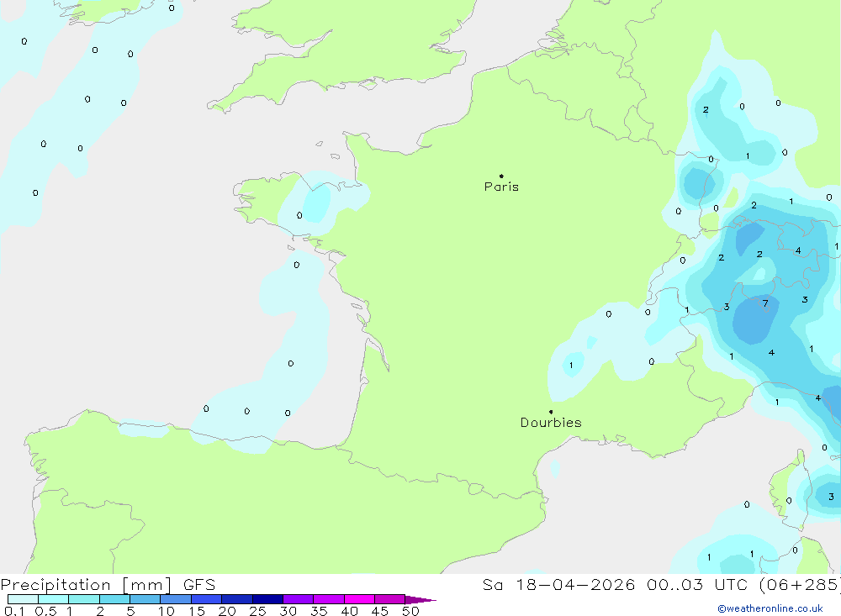Pick the 40–45 mm legend swatch
841x616 pixels.
[359, 599]
